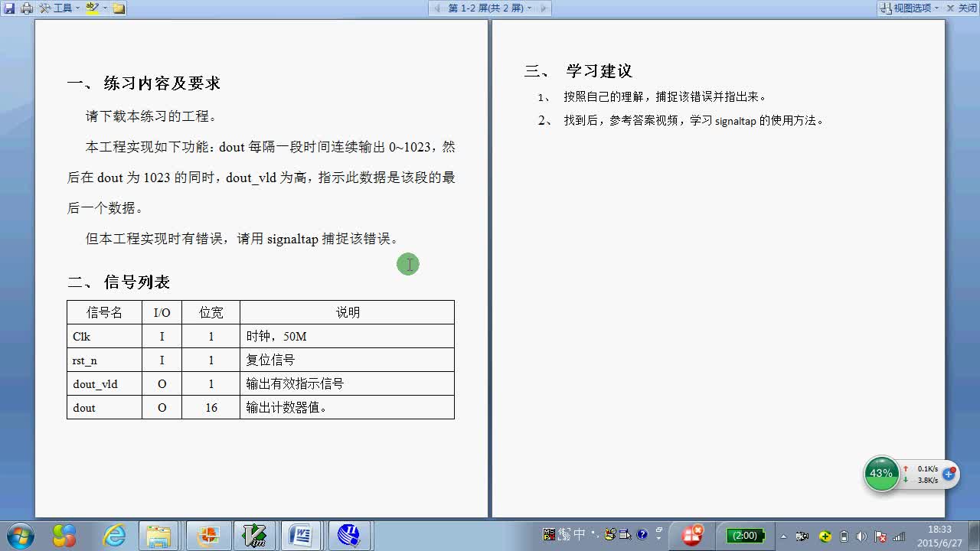Screen dimensions: 980x551
Task: Click the MSPY input method icon
Action: (549, 535)
